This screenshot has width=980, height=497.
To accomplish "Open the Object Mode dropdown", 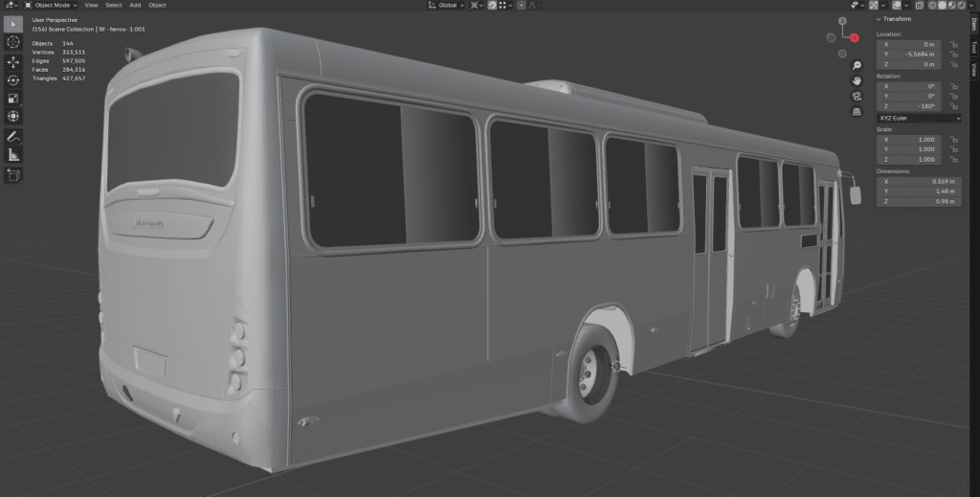I will pyautogui.click(x=54, y=5).
